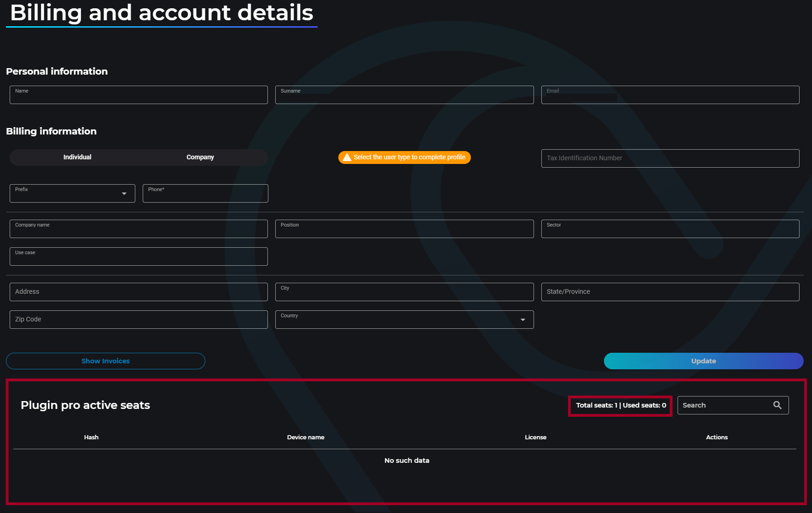The image size is (812, 513).
Task: Click the search magnifier icon
Action: [777, 405]
